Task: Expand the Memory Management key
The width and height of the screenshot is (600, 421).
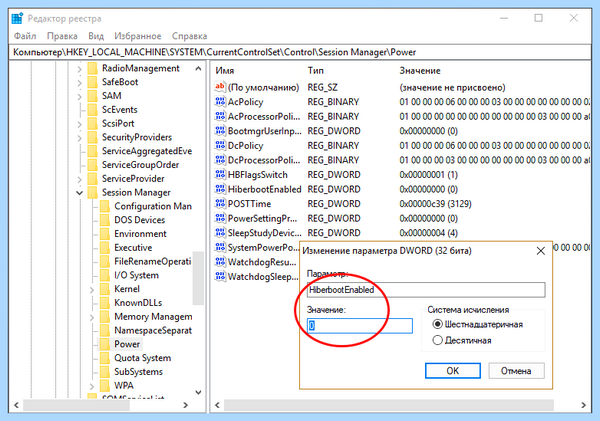Action: tap(91, 317)
